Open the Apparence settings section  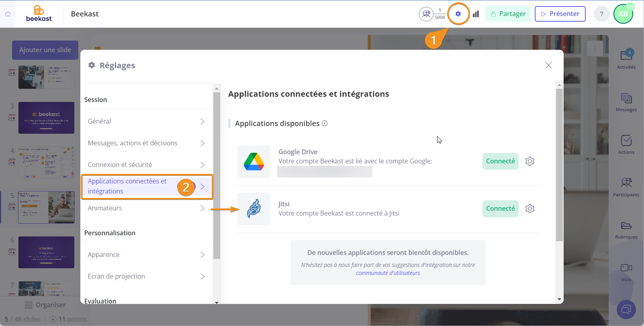[146, 255]
